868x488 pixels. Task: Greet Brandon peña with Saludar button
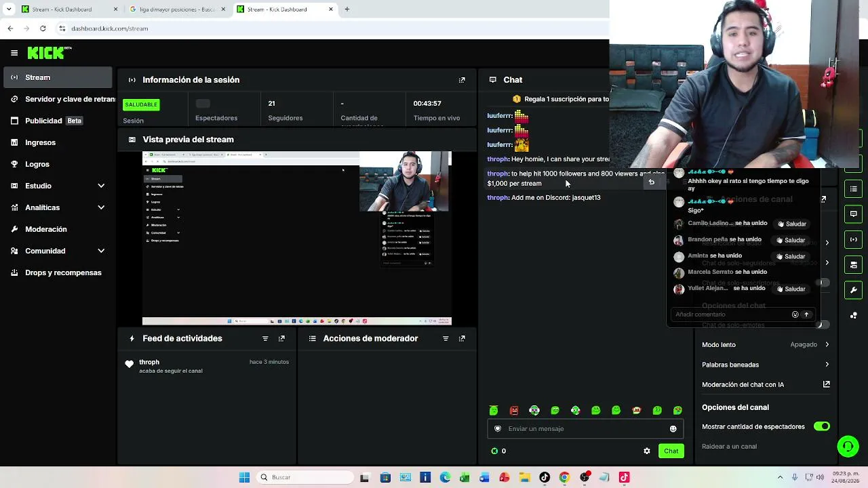[791, 240]
